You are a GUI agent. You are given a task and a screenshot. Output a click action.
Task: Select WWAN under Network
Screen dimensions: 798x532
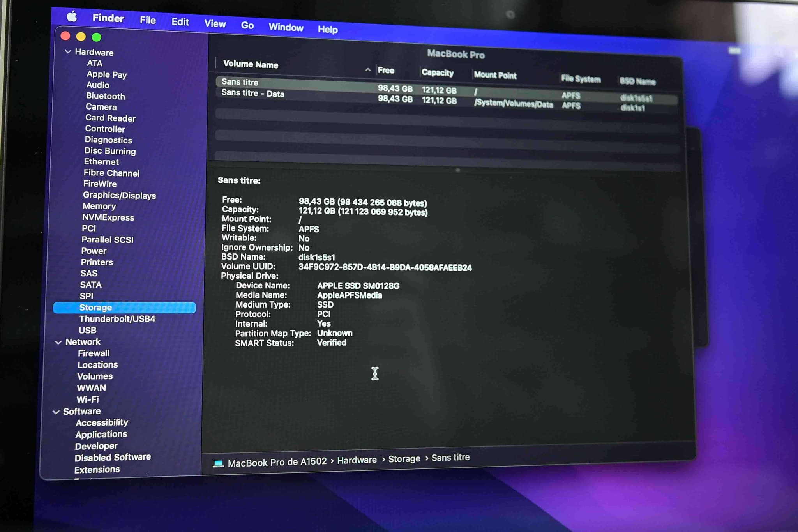click(91, 388)
